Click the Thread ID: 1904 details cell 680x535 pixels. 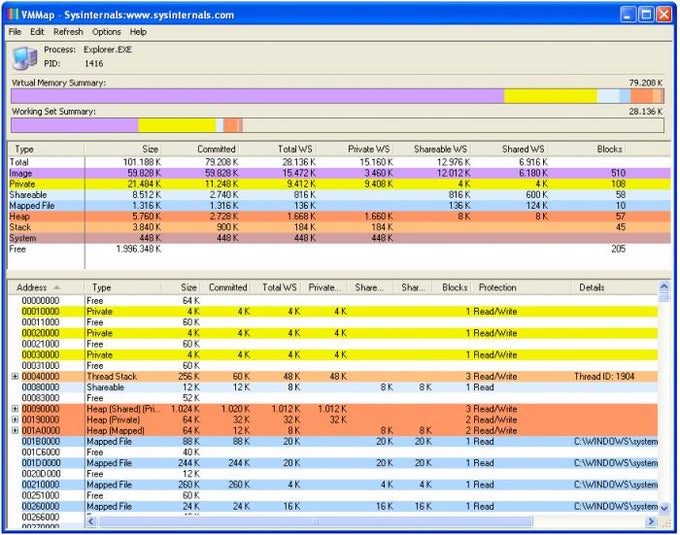tap(604, 376)
